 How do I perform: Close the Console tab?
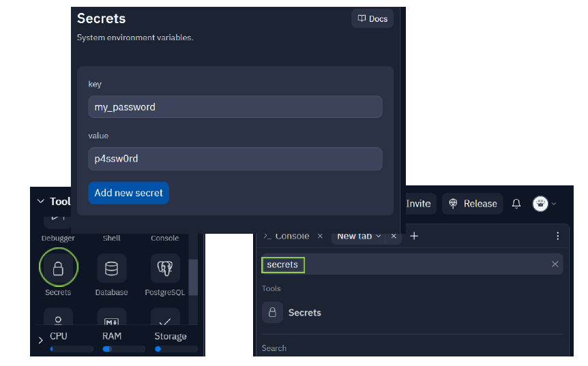320,236
